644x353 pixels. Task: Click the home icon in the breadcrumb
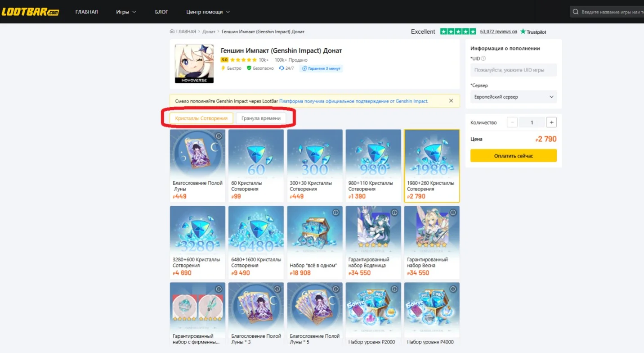[172, 32]
